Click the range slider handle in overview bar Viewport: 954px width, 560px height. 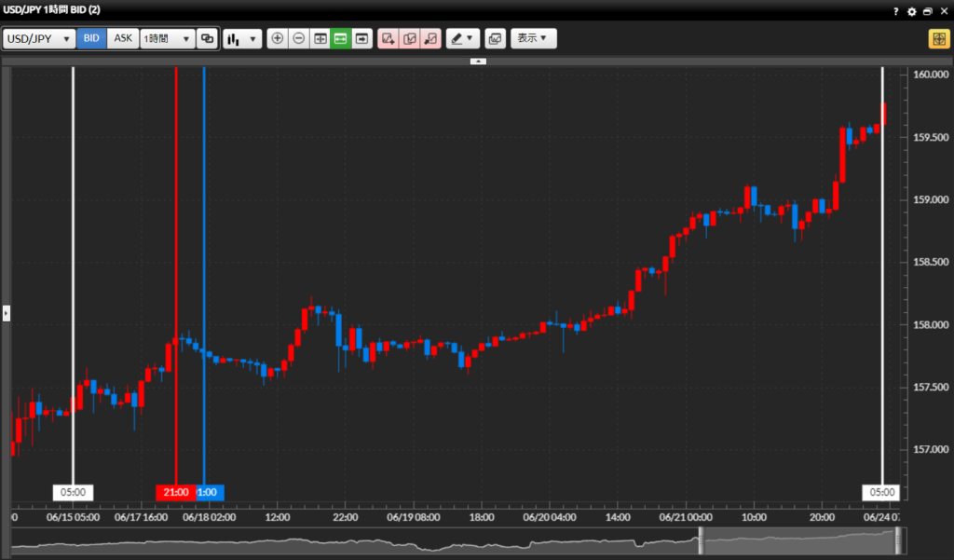point(701,540)
